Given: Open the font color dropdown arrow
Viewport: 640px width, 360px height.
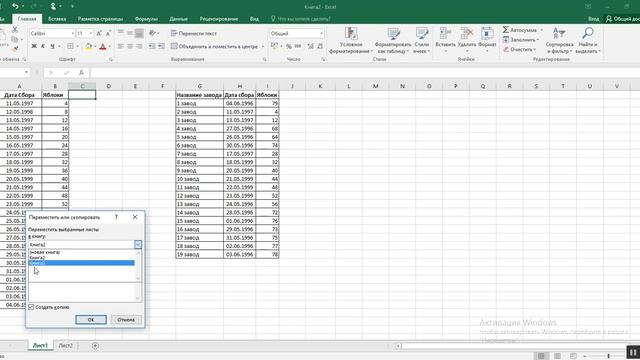Looking at the screenshot, I should coord(109,47).
